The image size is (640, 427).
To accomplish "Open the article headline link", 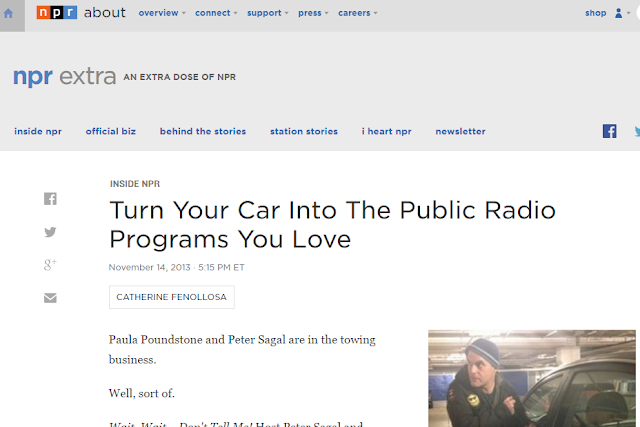I will tap(332, 225).
